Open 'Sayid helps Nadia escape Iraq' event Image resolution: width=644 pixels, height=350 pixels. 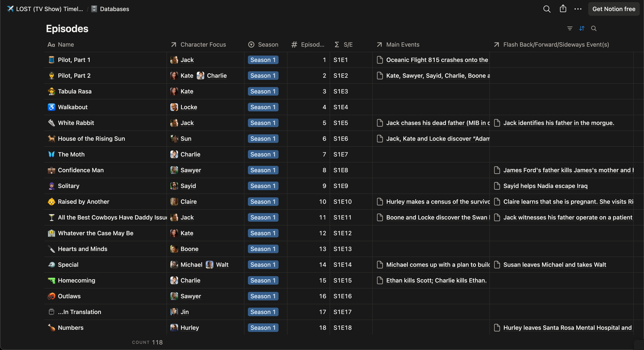545,186
